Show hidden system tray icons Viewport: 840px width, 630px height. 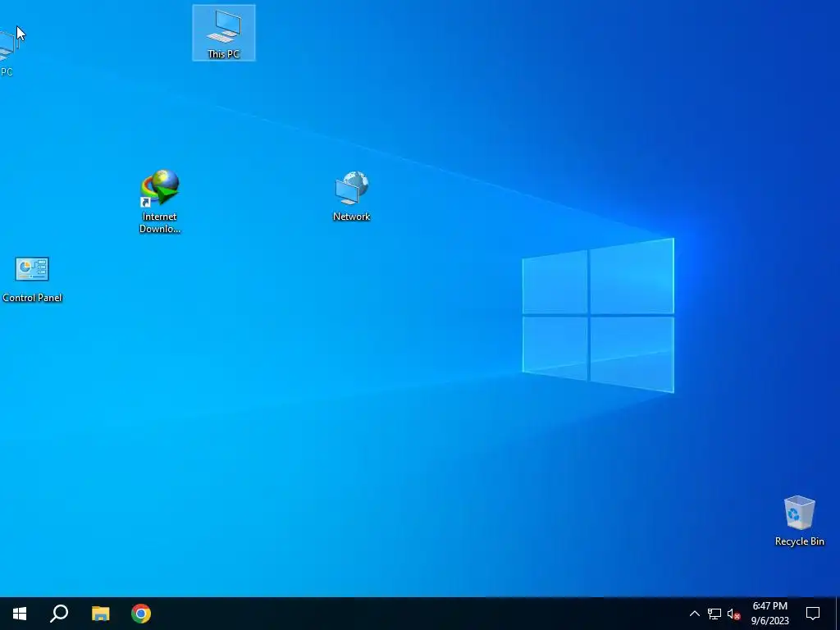tap(694, 614)
